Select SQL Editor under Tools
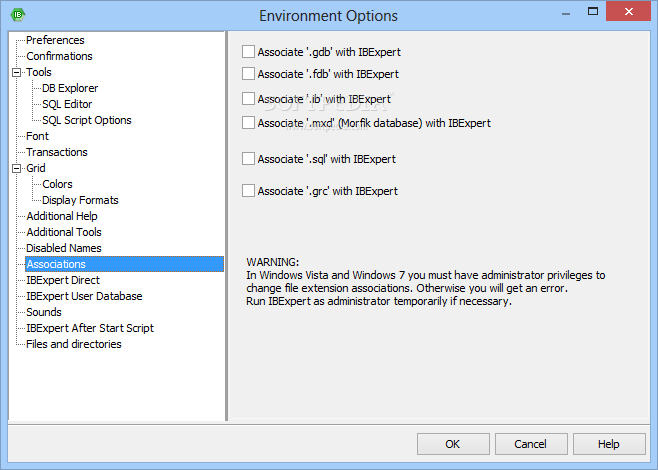Image resolution: width=658 pixels, height=470 pixels. [x=67, y=104]
